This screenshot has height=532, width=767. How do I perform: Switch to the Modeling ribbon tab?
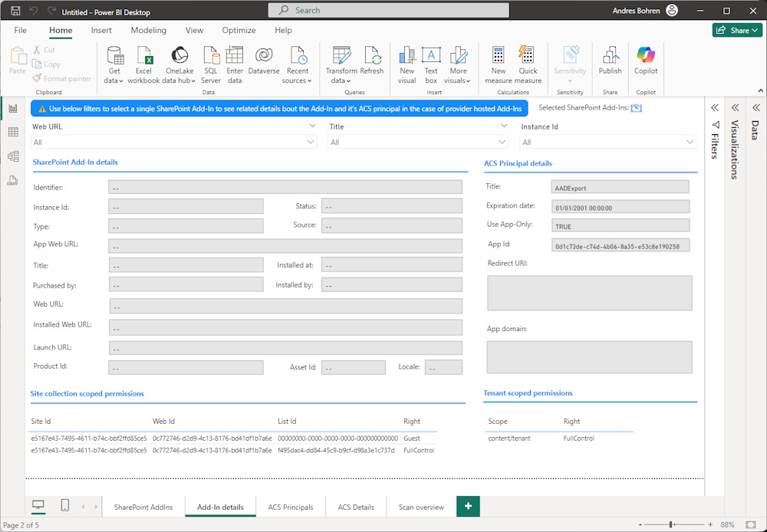pos(149,31)
